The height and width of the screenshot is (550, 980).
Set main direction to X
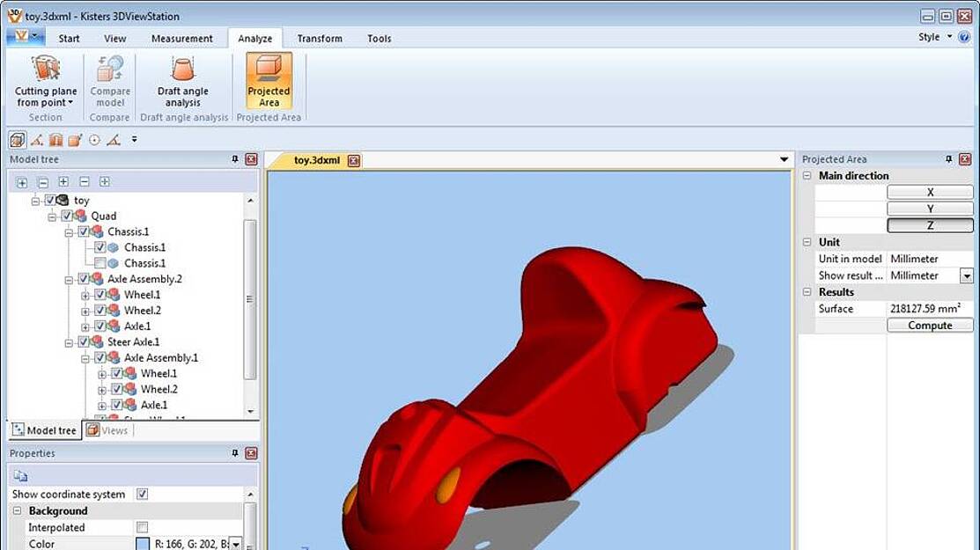[930, 193]
